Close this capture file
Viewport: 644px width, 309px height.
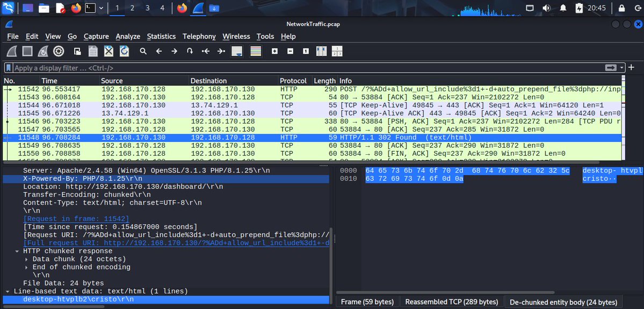tap(108, 52)
